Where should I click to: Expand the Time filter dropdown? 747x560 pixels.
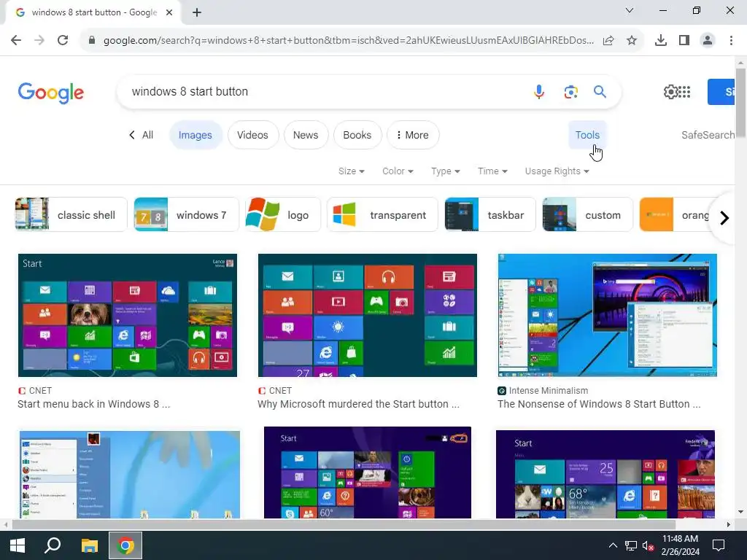[x=492, y=171]
